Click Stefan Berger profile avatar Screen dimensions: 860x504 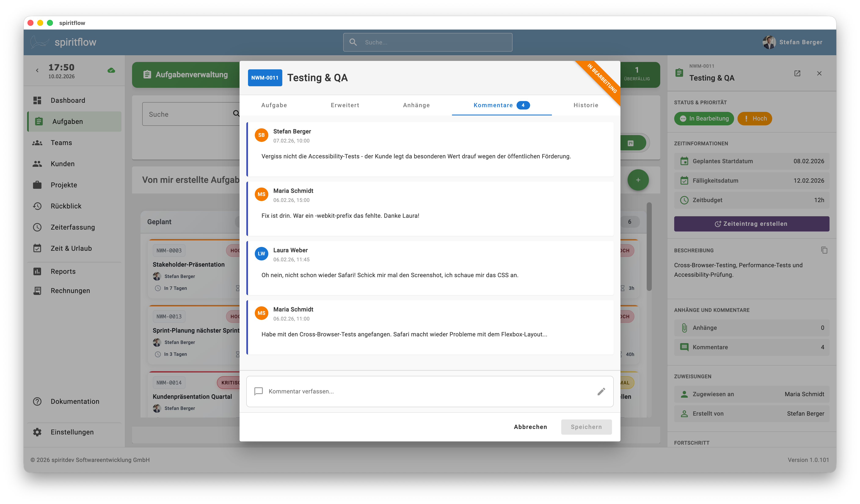click(x=769, y=42)
